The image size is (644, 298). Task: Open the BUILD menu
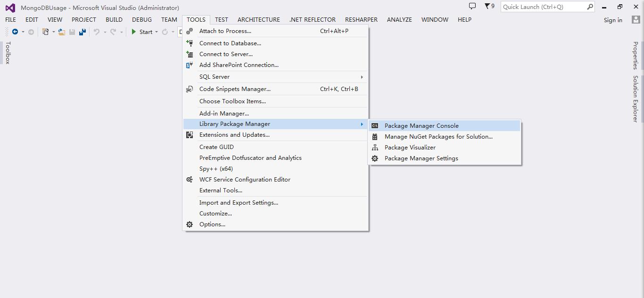(114, 20)
